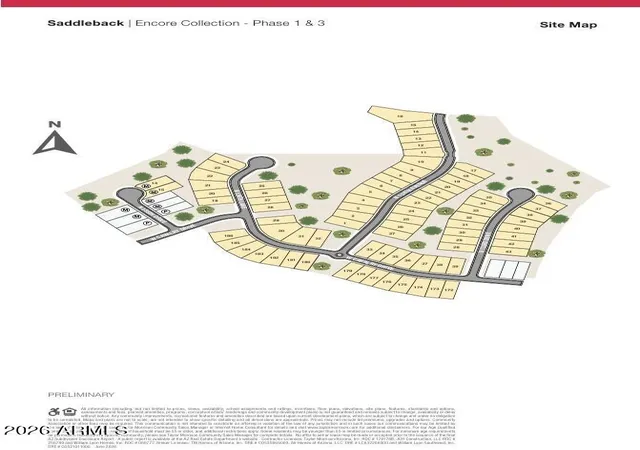Select lot 175 on the site map
640x450 pixels.
(x=402, y=285)
